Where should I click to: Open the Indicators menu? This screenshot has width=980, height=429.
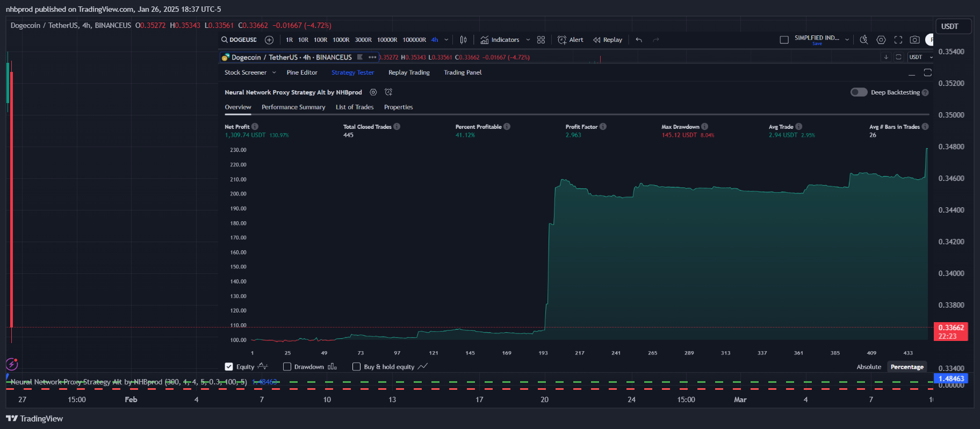(x=500, y=40)
